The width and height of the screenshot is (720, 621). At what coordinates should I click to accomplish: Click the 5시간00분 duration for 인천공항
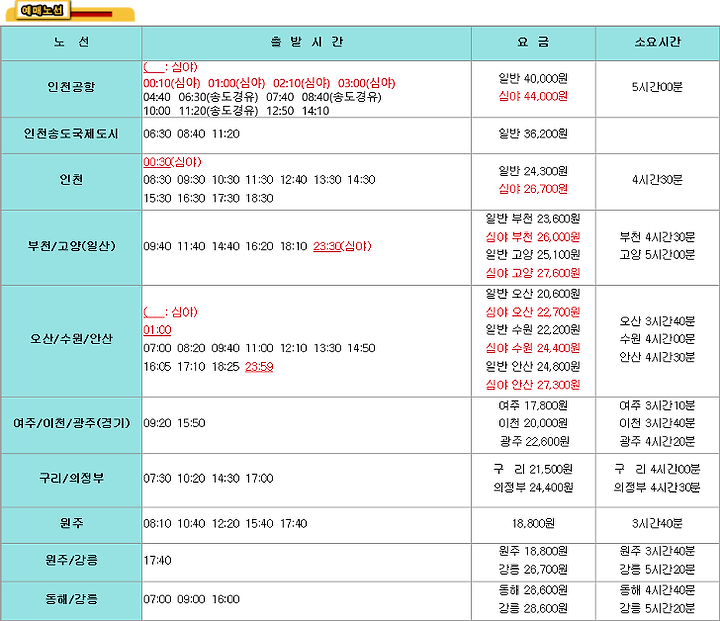pyautogui.click(x=657, y=87)
